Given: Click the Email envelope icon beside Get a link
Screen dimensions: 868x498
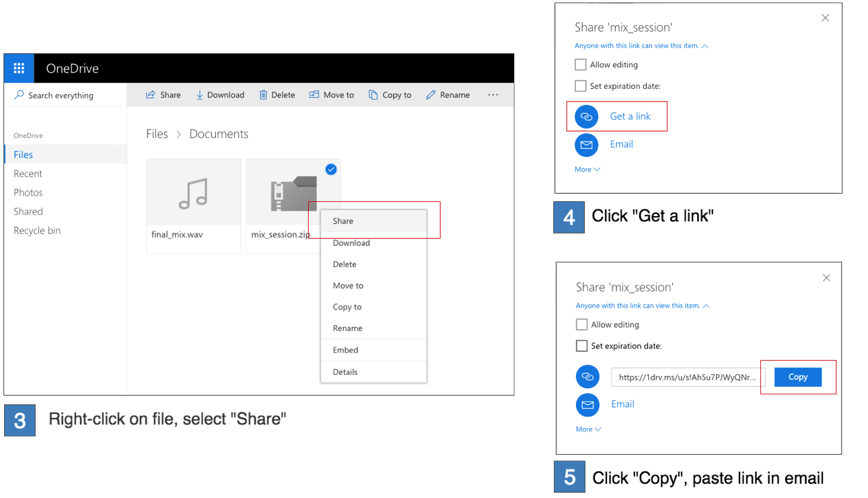Looking at the screenshot, I should (586, 145).
